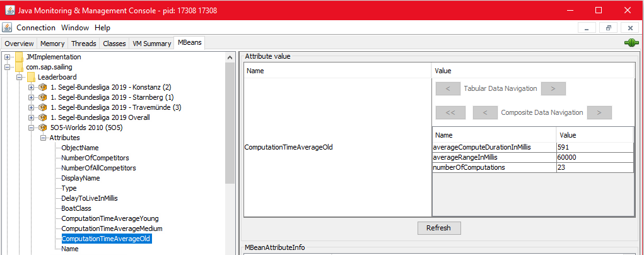The height and width of the screenshot is (255, 644).
Task: Click the MBean icon for 5O5-Worlds 2010
Action: [x=43, y=127]
